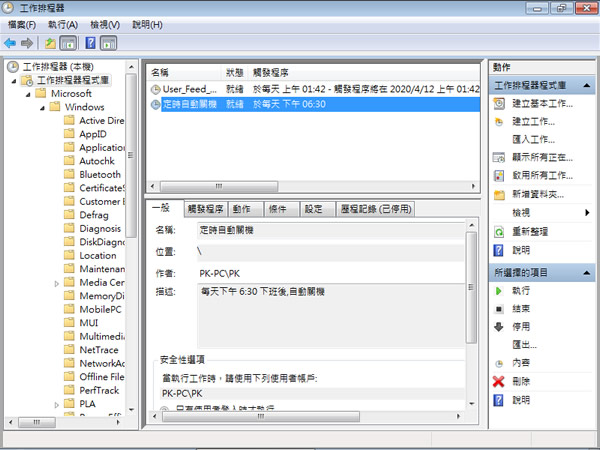Sort by 狀態 column header
This screenshot has height=450, width=600.
click(x=235, y=73)
